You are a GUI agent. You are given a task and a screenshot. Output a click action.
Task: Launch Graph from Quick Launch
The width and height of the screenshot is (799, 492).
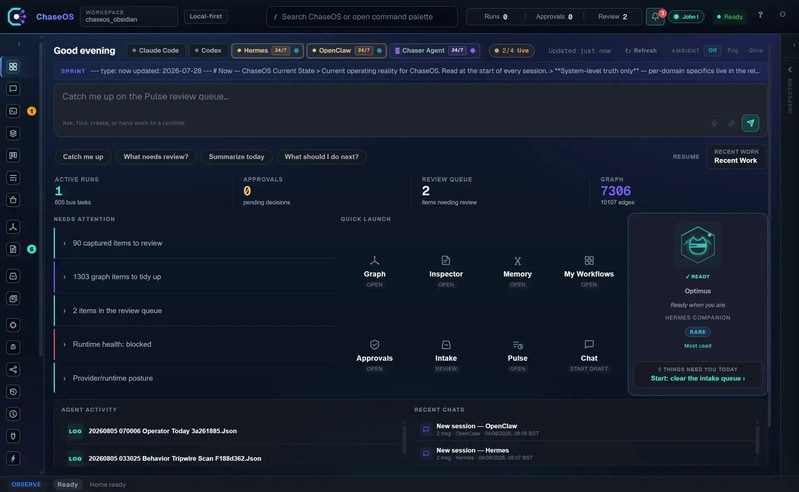[x=375, y=271]
